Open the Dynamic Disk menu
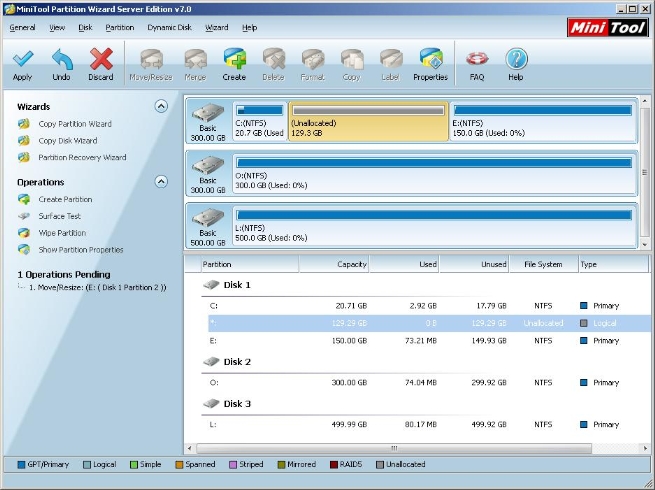This screenshot has width=655, height=490. coord(169,28)
